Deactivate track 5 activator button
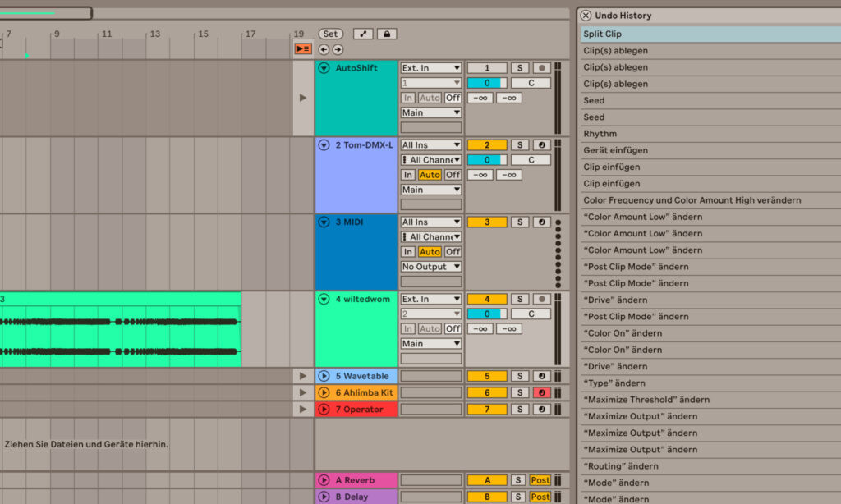841x504 pixels. point(487,377)
